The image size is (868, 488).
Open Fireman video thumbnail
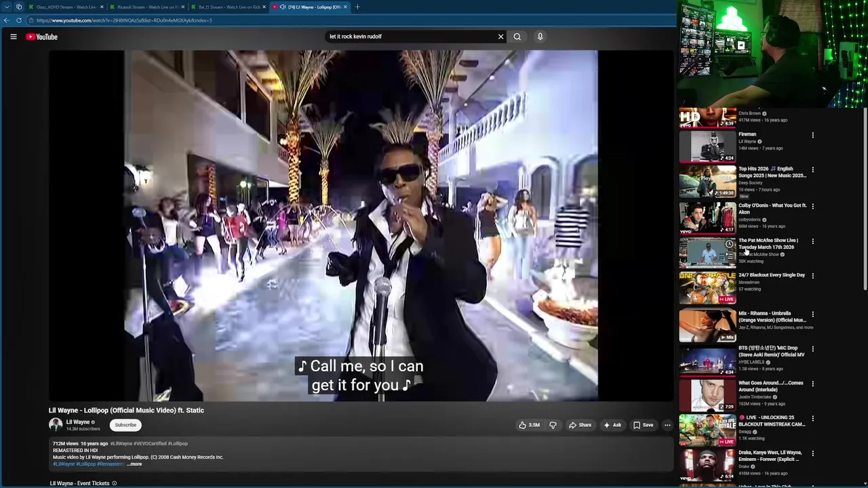pos(708,146)
